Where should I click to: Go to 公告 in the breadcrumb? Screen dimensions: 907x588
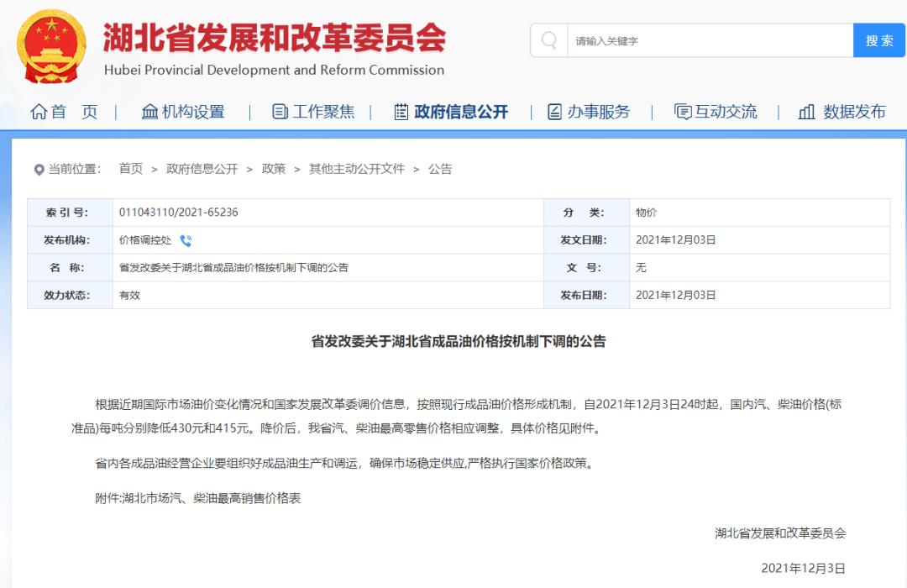[439, 168]
